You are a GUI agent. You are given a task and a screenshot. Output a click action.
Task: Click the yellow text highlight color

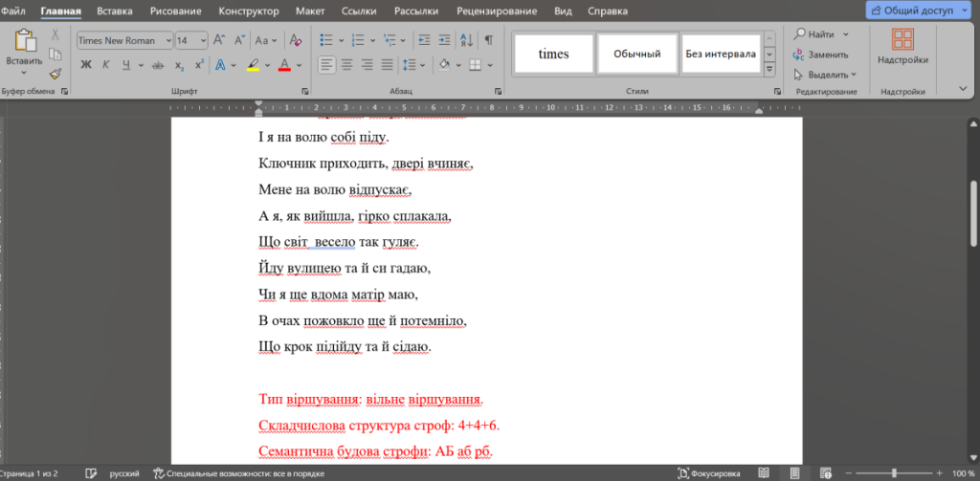point(253,65)
